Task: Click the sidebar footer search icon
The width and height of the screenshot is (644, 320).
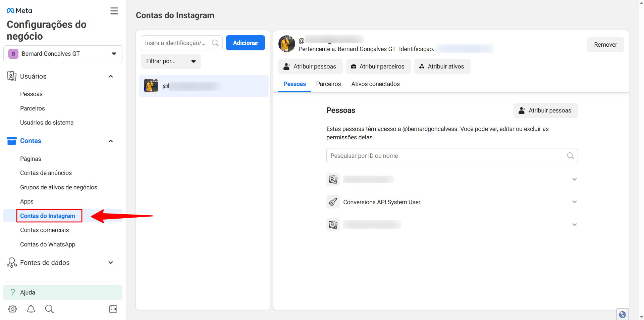Action: coord(49,309)
